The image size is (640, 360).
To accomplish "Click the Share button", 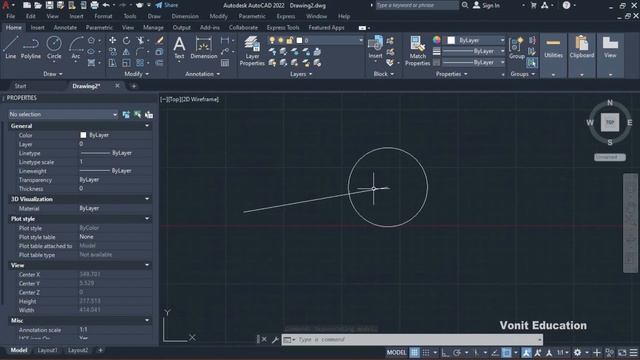I will coord(167,5).
